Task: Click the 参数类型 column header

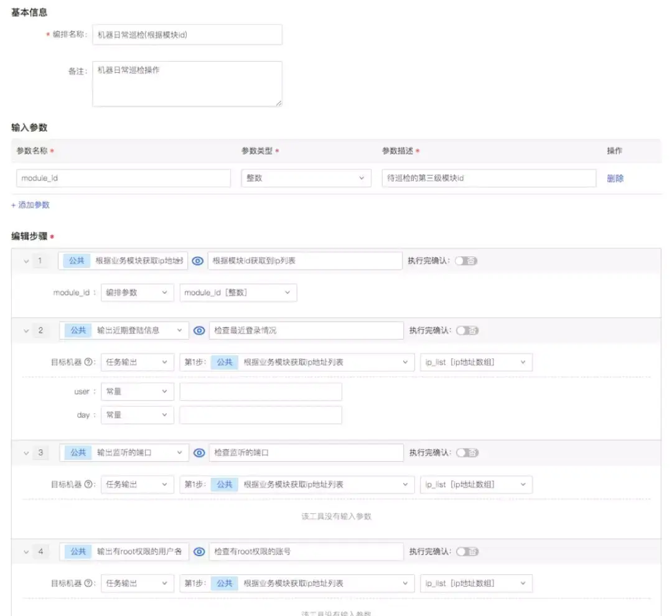Action: (257, 151)
